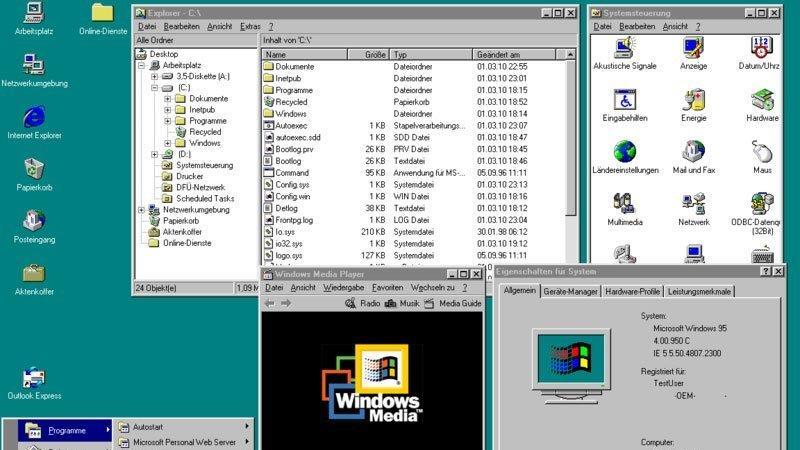Sort file list by Typ column header
This screenshot has height=450, width=800.
431,55
